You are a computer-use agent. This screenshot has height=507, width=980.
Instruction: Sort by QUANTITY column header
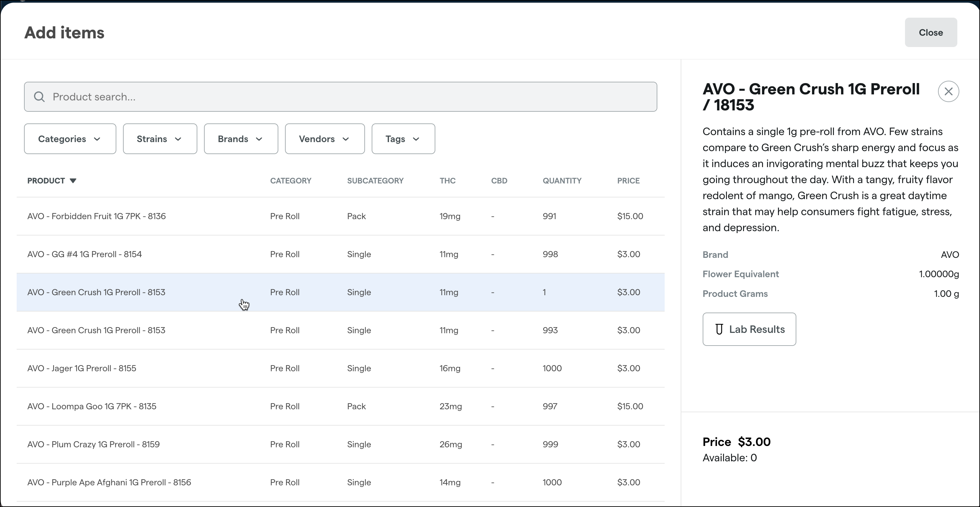tap(562, 181)
